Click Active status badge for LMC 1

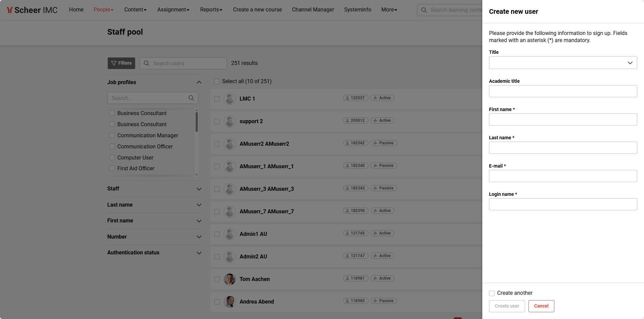382,98
